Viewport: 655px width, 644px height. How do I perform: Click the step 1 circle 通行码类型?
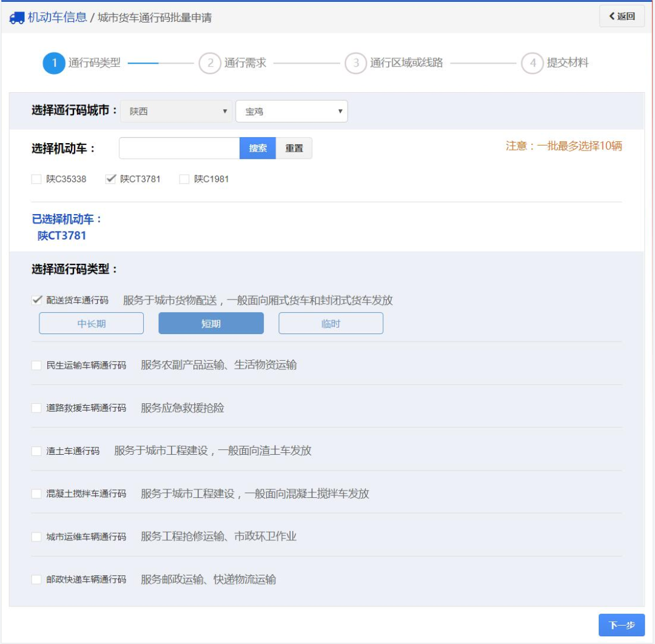coord(54,63)
